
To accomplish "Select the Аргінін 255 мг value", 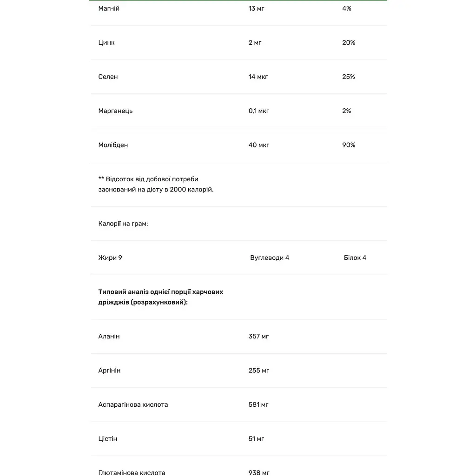I will pyautogui.click(x=258, y=370).
